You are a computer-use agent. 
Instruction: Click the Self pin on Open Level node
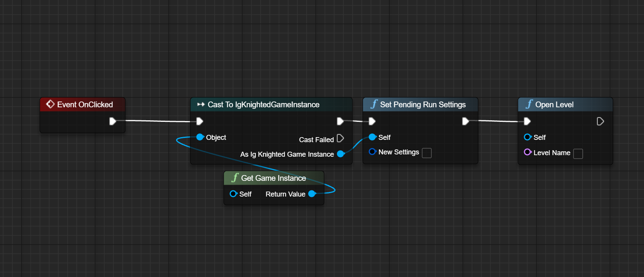click(528, 137)
